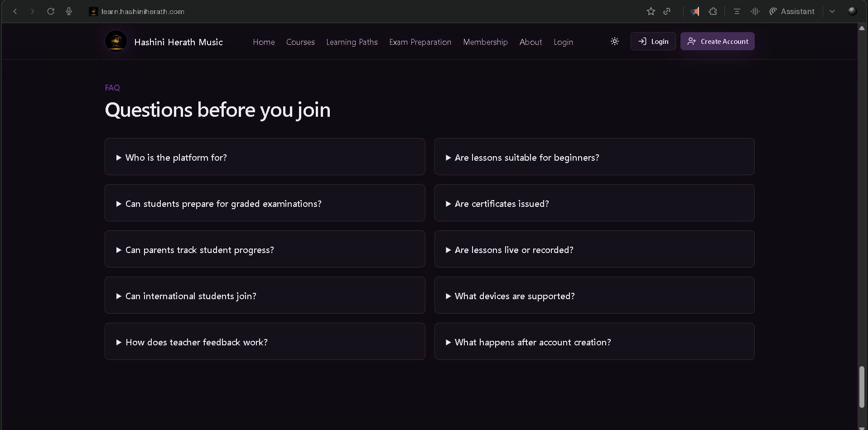This screenshot has width=868, height=430.
Task: Open the profile avatar circle
Action: tap(852, 11)
